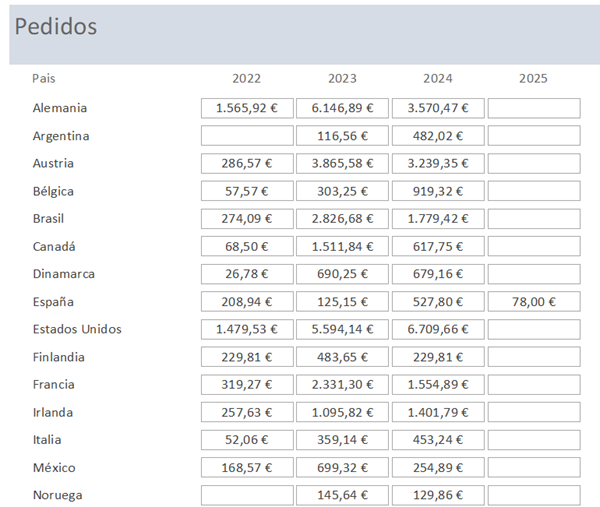Click the Italia 2024 amount 453,24 €

[438, 439]
